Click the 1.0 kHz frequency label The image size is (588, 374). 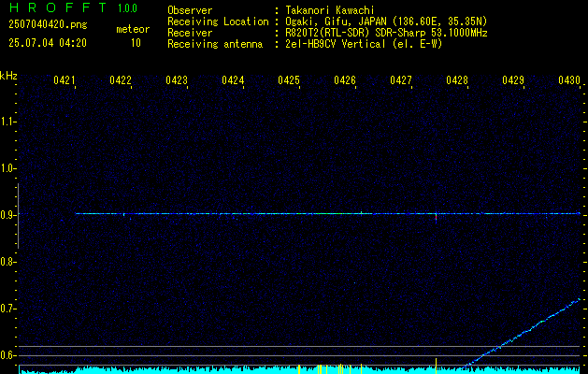click(x=7, y=168)
